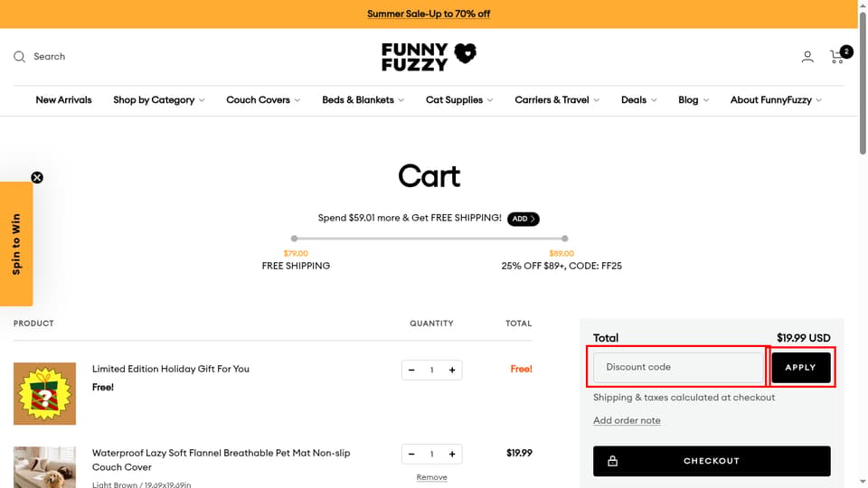Click the ADD free shipping button

[524, 219]
